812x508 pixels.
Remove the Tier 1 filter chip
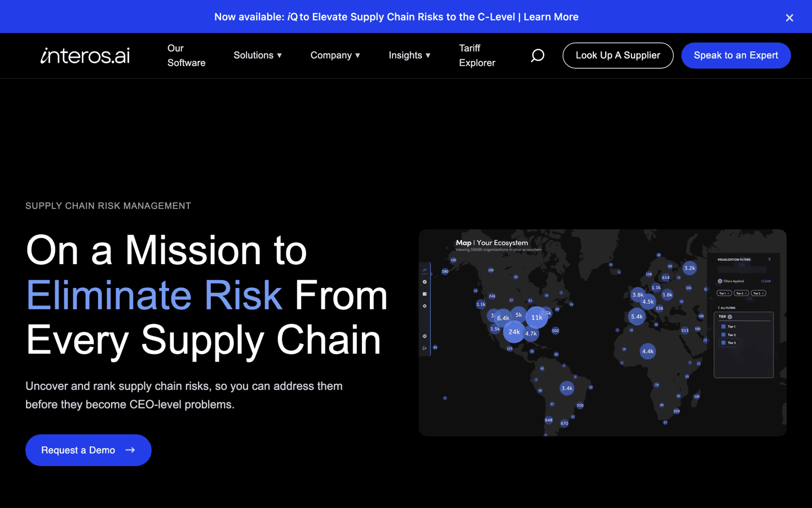pos(729,294)
